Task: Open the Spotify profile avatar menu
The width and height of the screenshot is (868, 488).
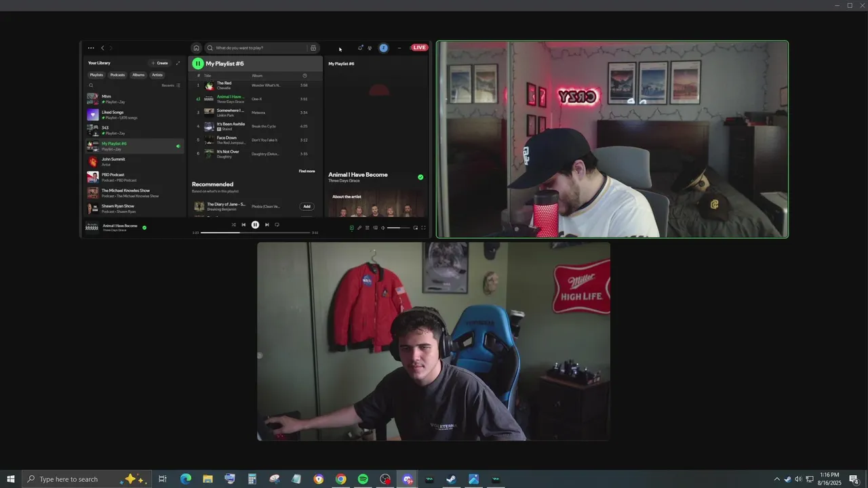Action: (383, 48)
